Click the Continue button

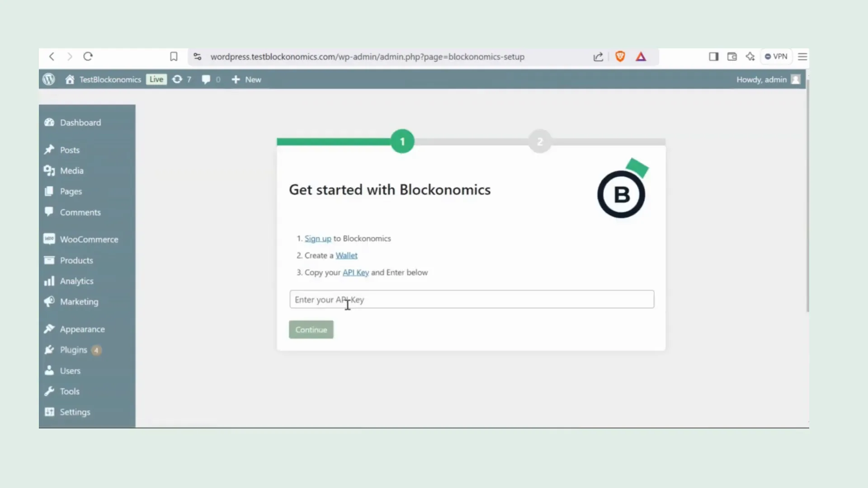click(x=311, y=329)
